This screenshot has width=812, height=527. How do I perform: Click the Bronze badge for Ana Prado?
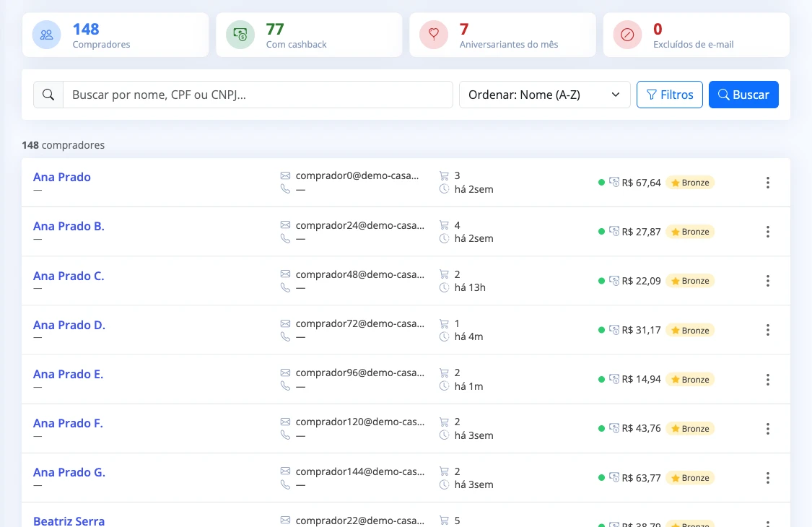[x=690, y=183]
